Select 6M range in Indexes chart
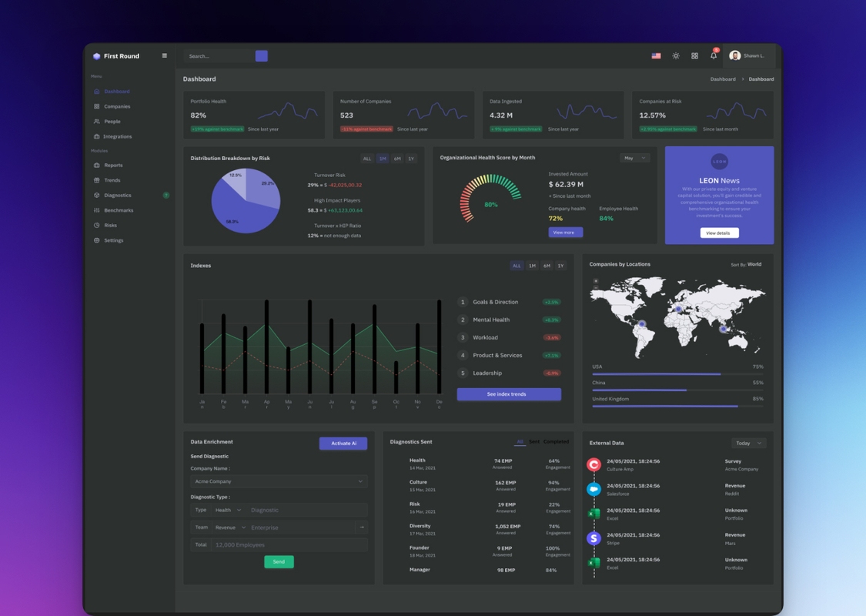The image size is (866, 616). click(547, 266)
